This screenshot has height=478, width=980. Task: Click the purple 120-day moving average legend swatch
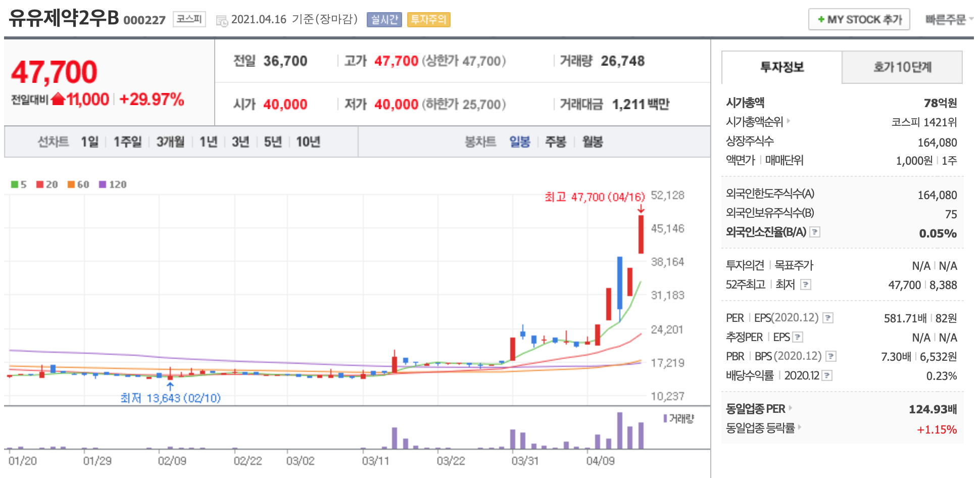point(103,184)
